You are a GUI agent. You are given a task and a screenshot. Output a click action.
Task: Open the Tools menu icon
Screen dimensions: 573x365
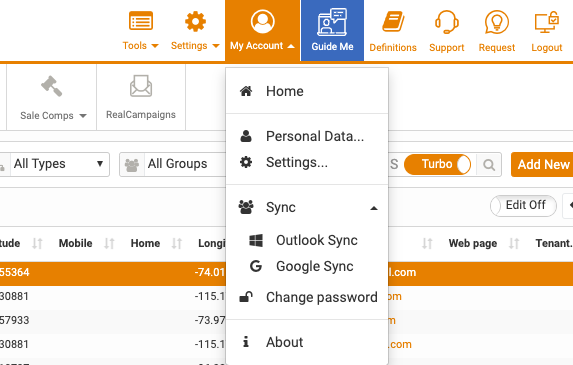click(x=141, y=21)
